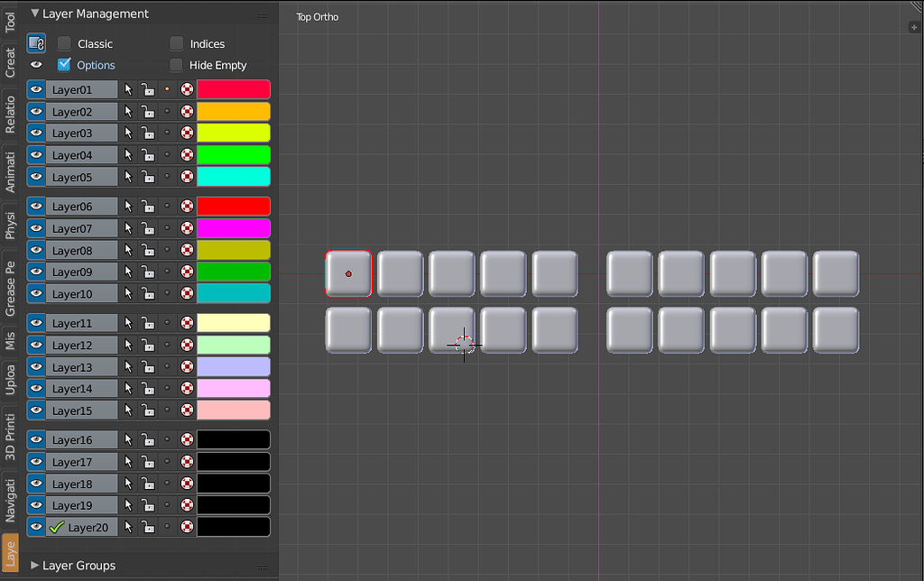Click the select-objects arrow icon for Layer10
This screenshot has width=924, height=581.
pyautogui.click(x=128, y=293)
